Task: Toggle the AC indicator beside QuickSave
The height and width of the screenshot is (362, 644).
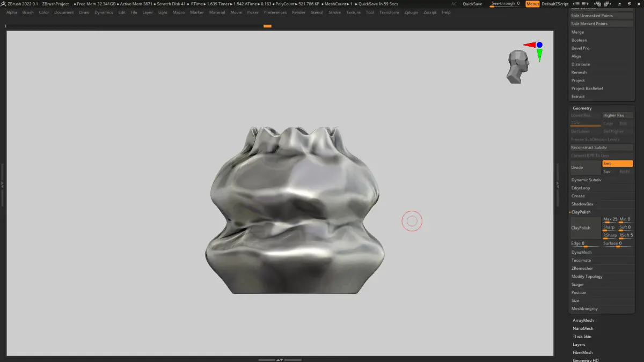Action: coord(454,4)
